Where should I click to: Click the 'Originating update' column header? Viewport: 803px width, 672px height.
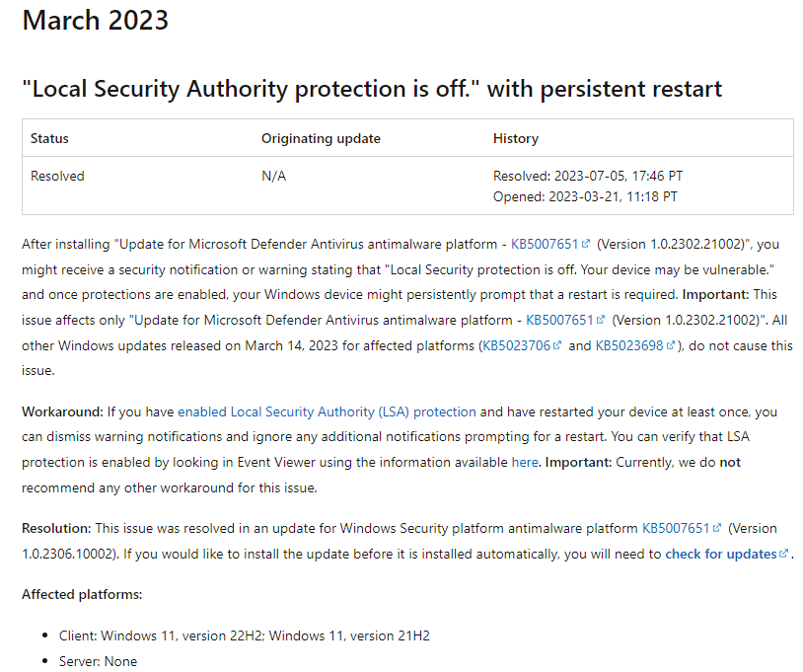(321, 138)
